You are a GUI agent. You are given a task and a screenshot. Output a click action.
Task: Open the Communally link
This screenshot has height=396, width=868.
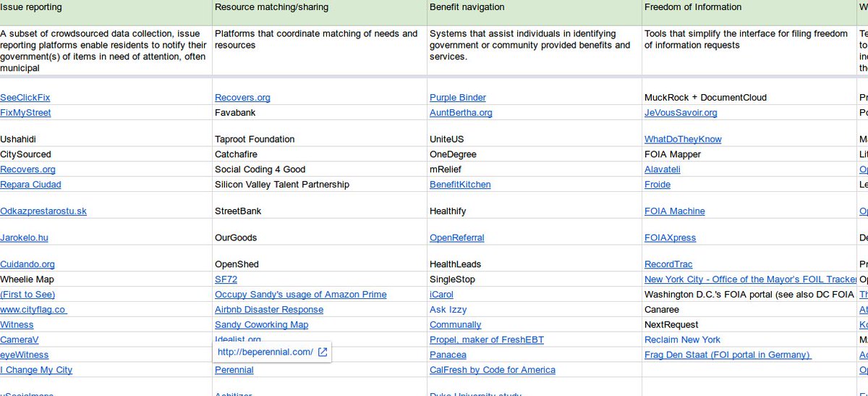tap(456, 325)
